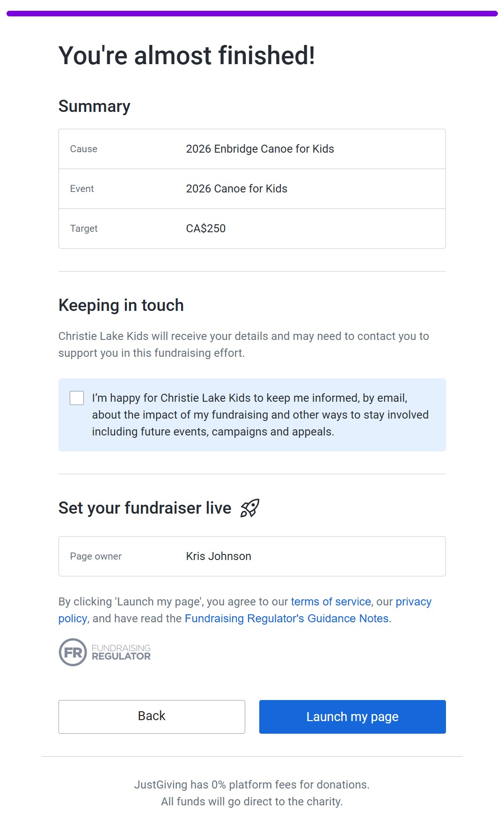
Task: Select the Kris Johnson page owner name
Action: [219, 556]
